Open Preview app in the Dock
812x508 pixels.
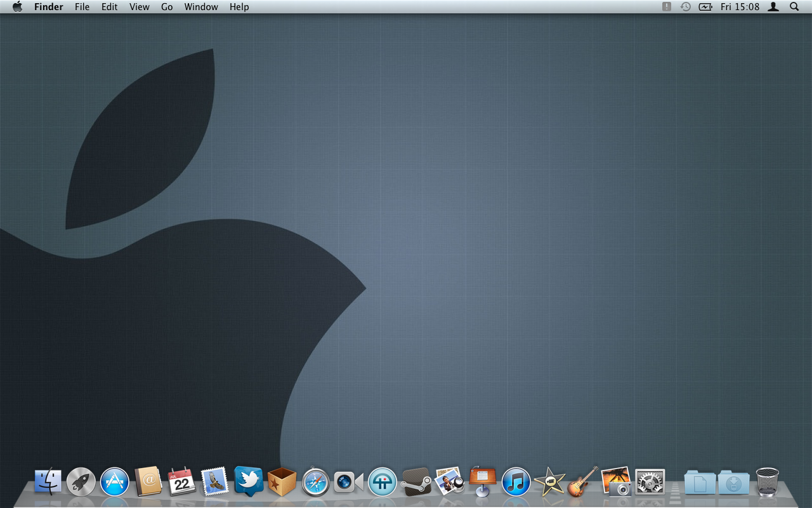(450, 482)
